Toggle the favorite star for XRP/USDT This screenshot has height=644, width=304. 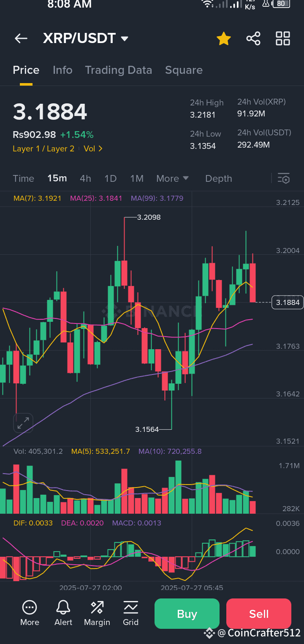point(224,39)
